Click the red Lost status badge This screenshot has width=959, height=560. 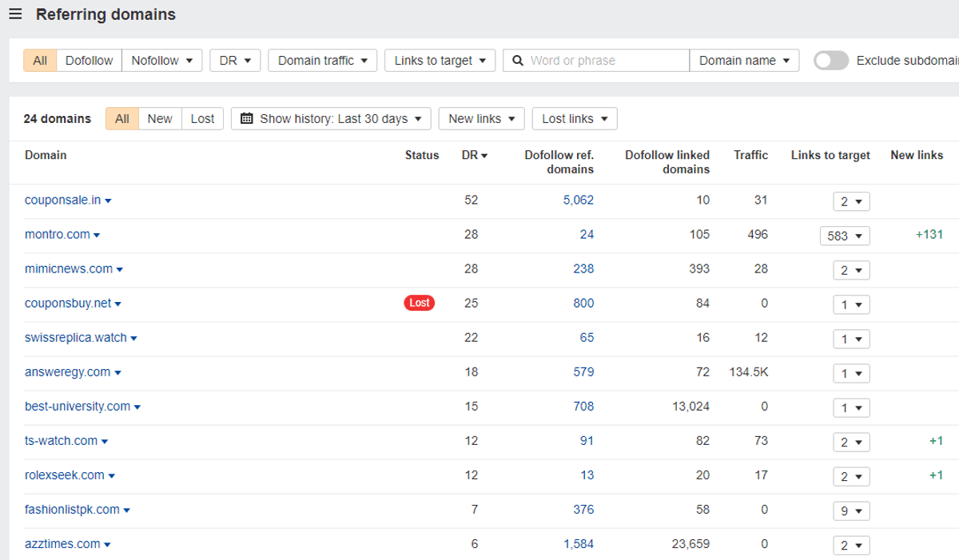420,303
